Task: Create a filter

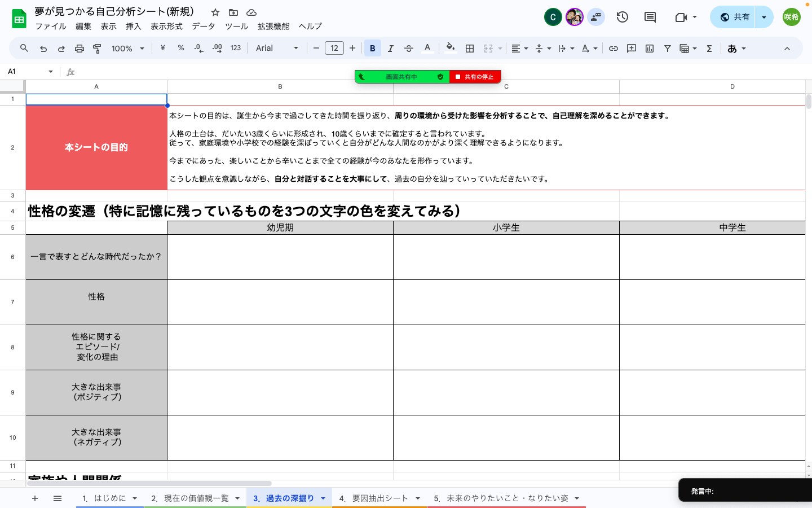Action: (x=668, y=48)
